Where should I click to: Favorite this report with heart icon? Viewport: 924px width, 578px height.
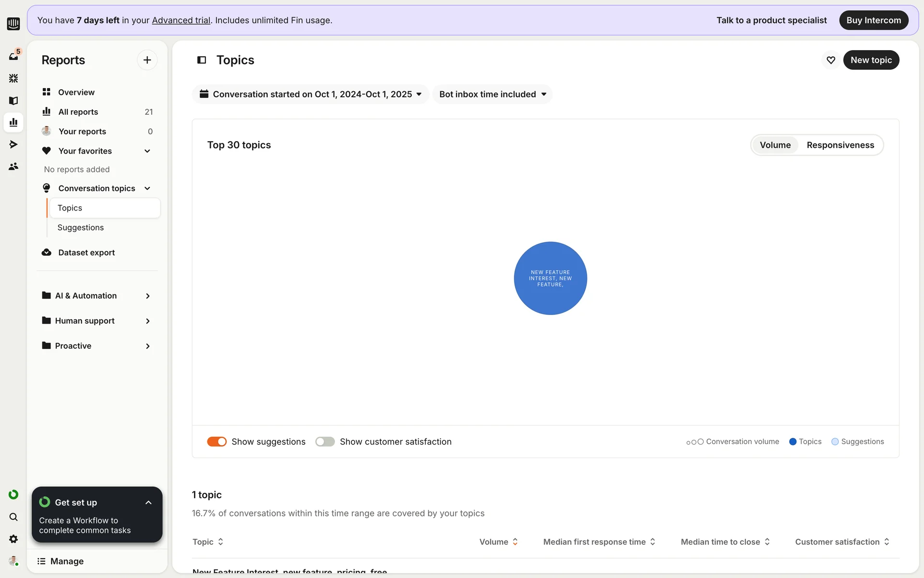831,60
